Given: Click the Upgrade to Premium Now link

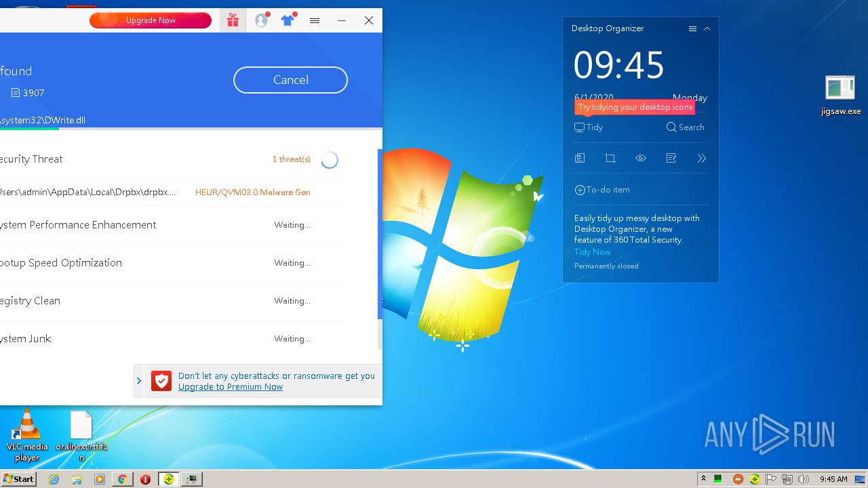Looking at the screenshot, I should tap(231, 387).
